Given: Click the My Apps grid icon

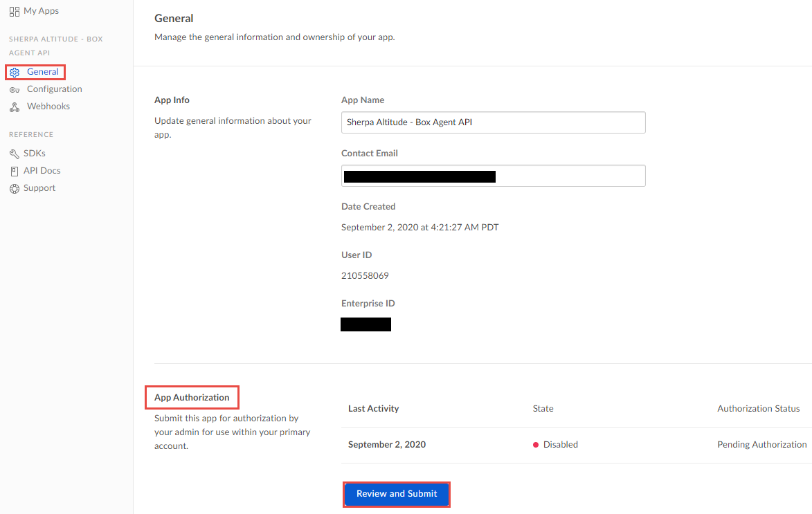Looking at the screenshot, I should click(15, 12).
